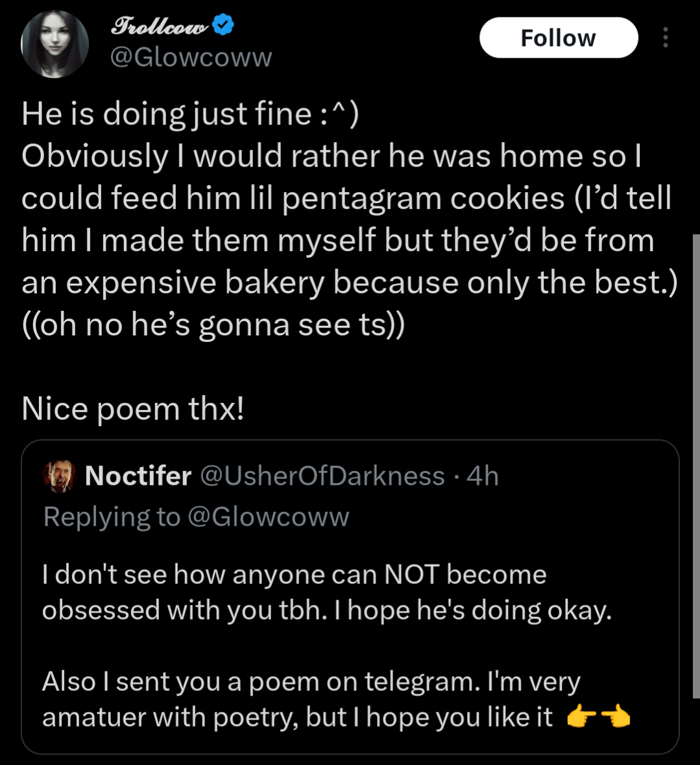Click the 4h timestamp on quoted post
This screenshot has height=765, width=700.
[483, 476]
